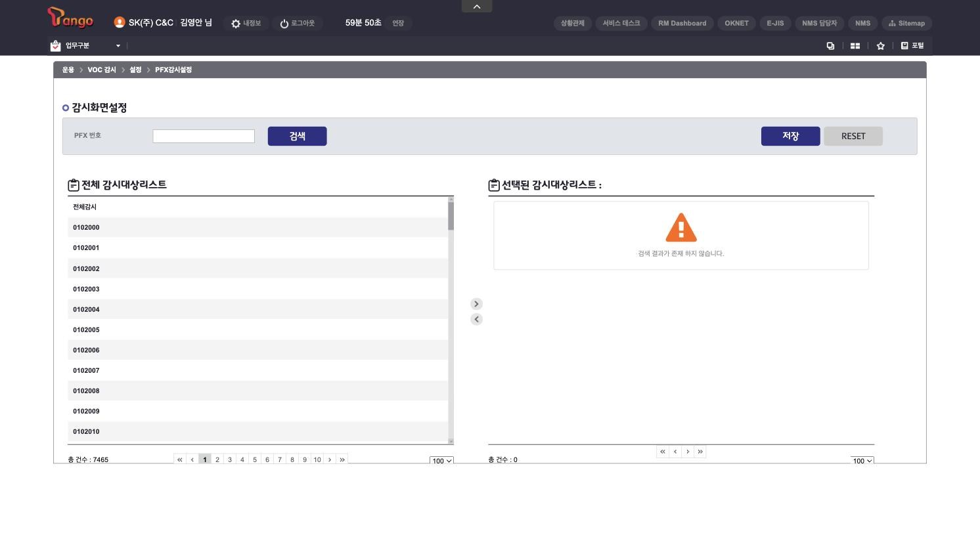Go to first page of right list
980x533 pixels.
pyautogui.click(x=663, y=452)
